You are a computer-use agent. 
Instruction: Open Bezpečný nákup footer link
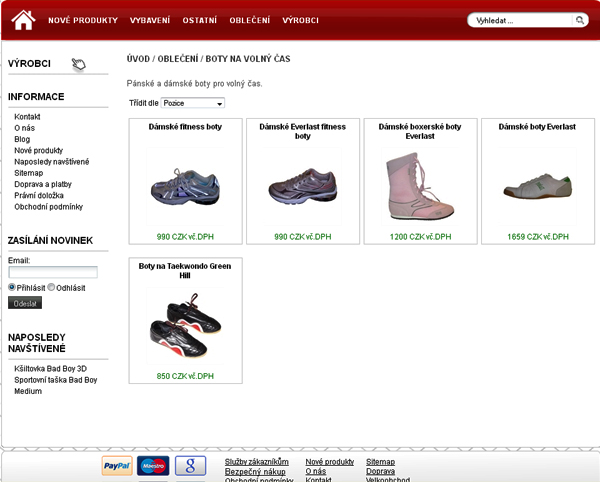tap(255, 472)
